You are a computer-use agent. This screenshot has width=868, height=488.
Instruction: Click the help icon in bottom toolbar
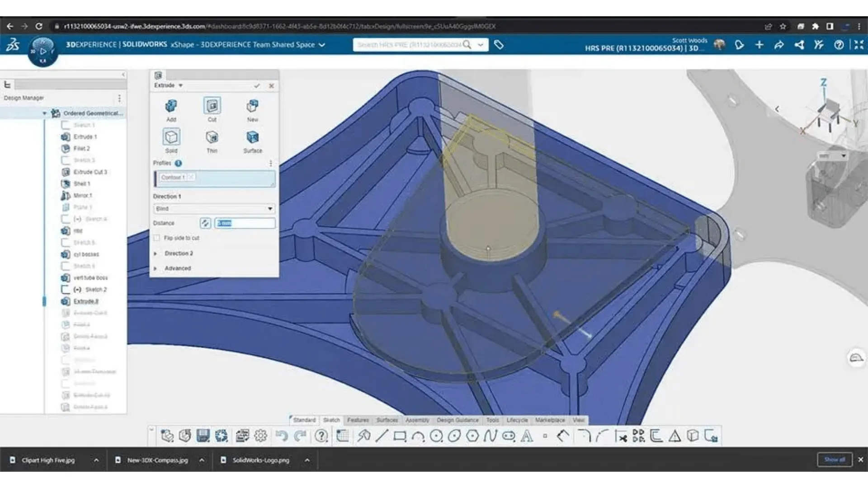pos(321,436)
